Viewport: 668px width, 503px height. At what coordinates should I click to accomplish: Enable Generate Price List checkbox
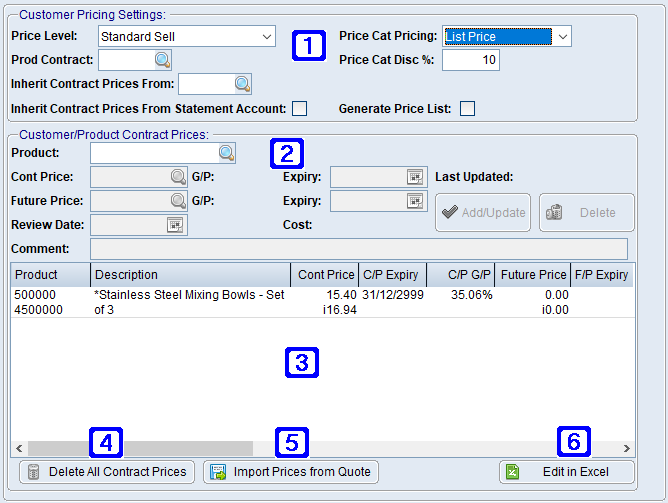pos(467,109)
